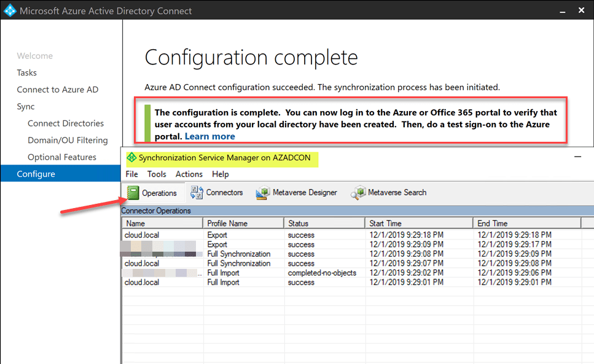Open the Operations toolbar icon
This screenshot has height=364, width=594.
(133, 193)
